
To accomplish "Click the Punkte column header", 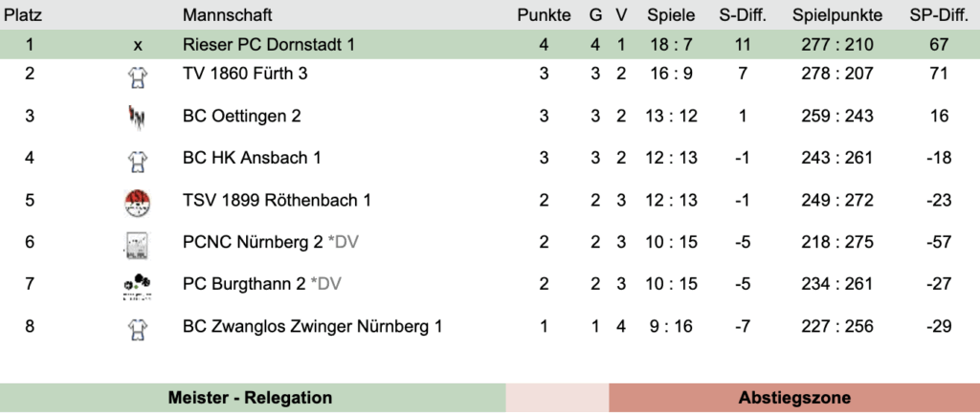I will [544, 15].
